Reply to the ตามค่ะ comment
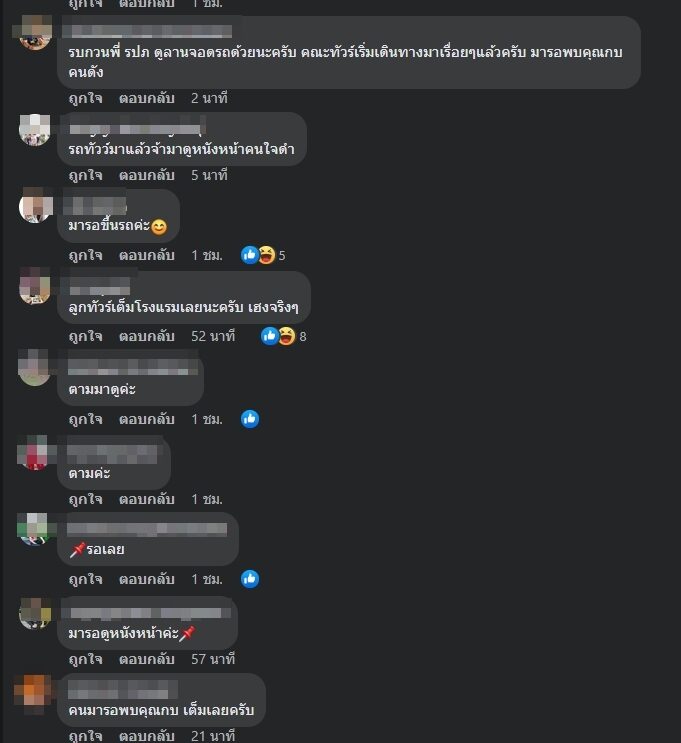This screenshot has width=681, height=743. click(x=146, y=499)
